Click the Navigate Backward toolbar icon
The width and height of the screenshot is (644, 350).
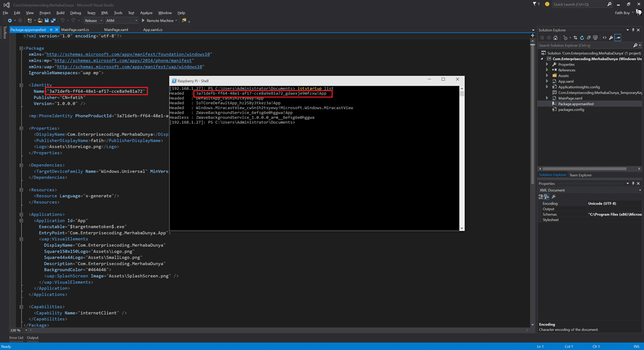10,21
